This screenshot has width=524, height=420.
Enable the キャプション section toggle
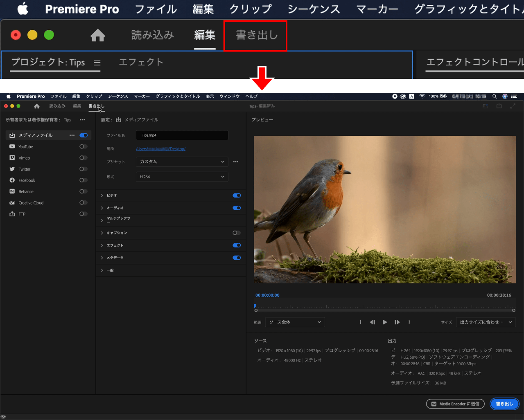(237, 233)
